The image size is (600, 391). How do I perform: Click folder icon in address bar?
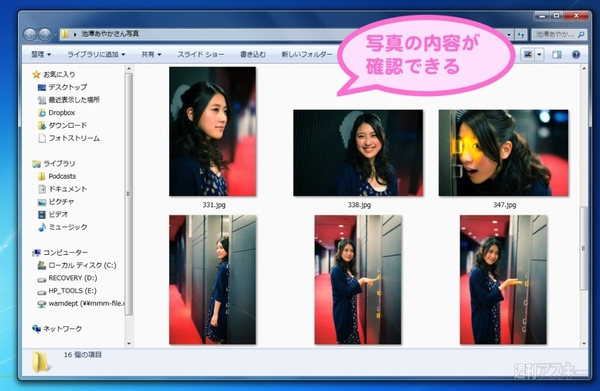[65, 34]
